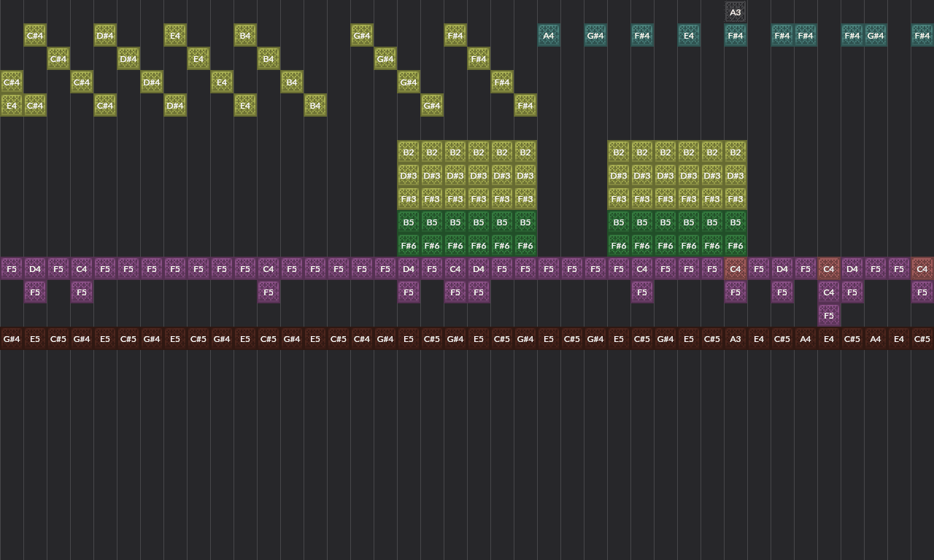Select the gray A3 note at the top
Viewport: 934px width, 560px height.
click(736, 12)
